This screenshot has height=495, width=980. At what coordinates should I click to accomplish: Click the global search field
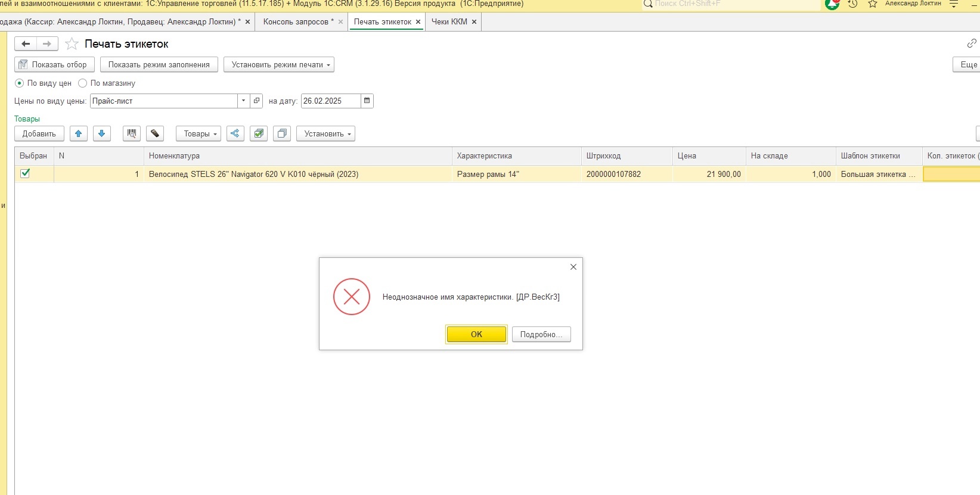[x=733, y=4]
